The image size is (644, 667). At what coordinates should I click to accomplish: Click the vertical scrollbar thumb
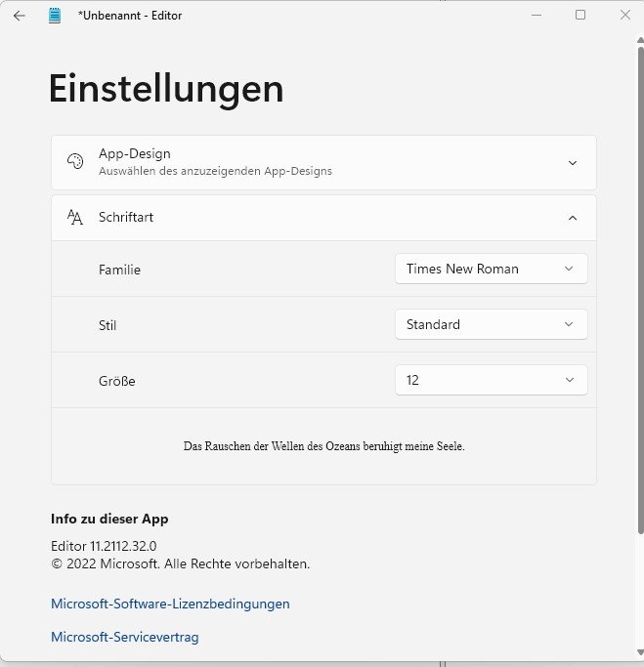pos(641,291)
